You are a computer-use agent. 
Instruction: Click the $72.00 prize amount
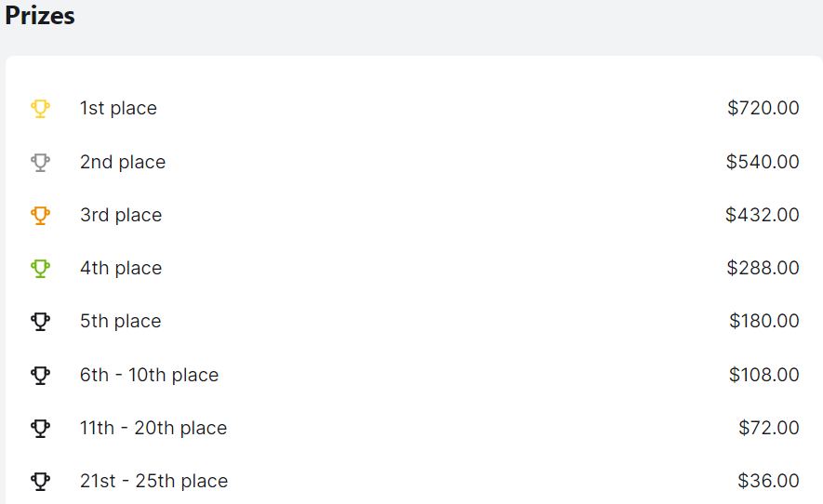[769, 428]
